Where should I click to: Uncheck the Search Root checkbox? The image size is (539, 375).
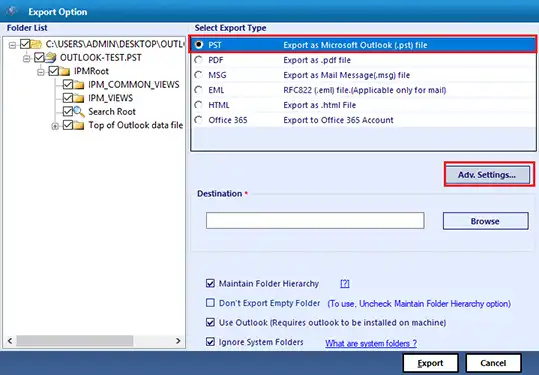tap(68, 111)
